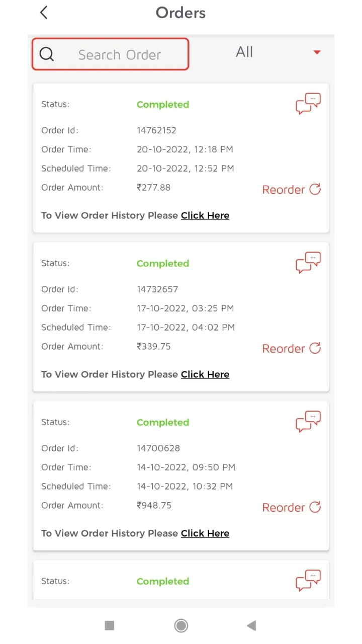The height and width of the screenshot is (644, 362).
Task: Reorder the ₹339.75 order
Action: coord(291,349)
